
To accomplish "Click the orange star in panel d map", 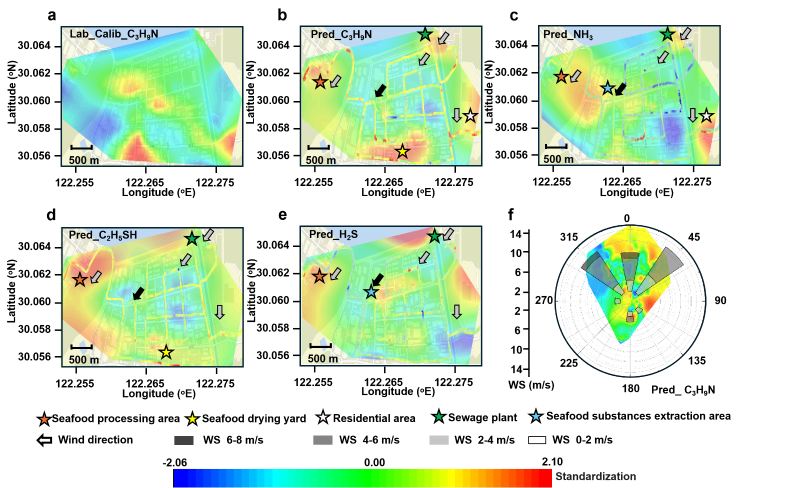I will [x=80, y=279].
